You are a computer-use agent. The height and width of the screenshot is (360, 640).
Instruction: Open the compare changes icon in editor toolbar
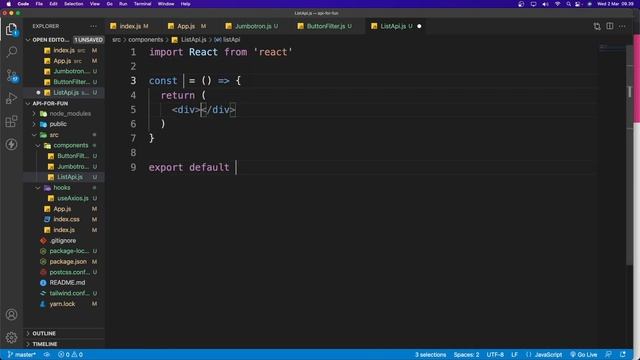597,26
